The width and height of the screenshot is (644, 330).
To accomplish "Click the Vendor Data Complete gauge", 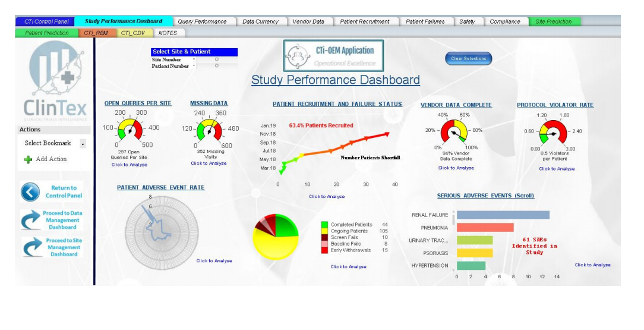I will pyautogui.click(x=454, y=131).
